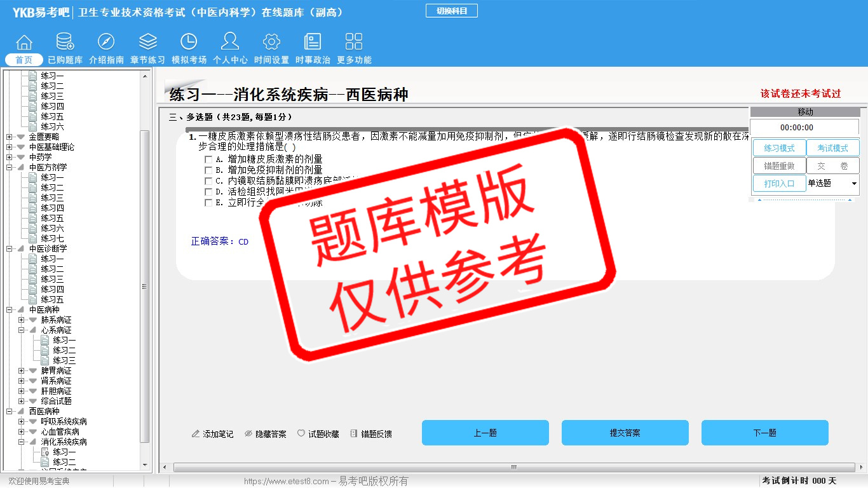
Task: Open 练习一 under 中医方剂学
Action: pyautogui.click(x=53, y=177)
